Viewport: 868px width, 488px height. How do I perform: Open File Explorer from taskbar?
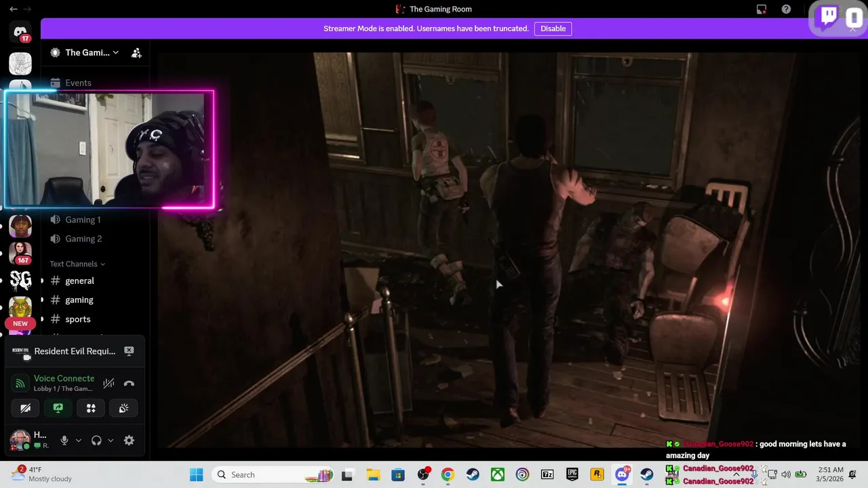click(372, 474)
